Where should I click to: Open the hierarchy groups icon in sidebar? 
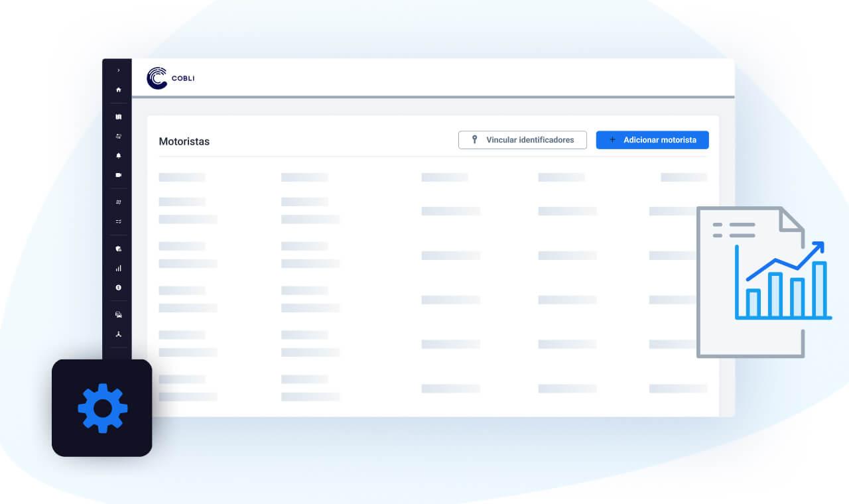119,334
